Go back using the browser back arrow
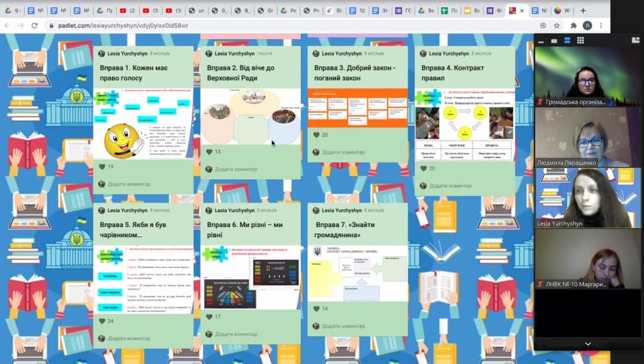This screenshot has width=644, height=364. (x=7, y=25)
